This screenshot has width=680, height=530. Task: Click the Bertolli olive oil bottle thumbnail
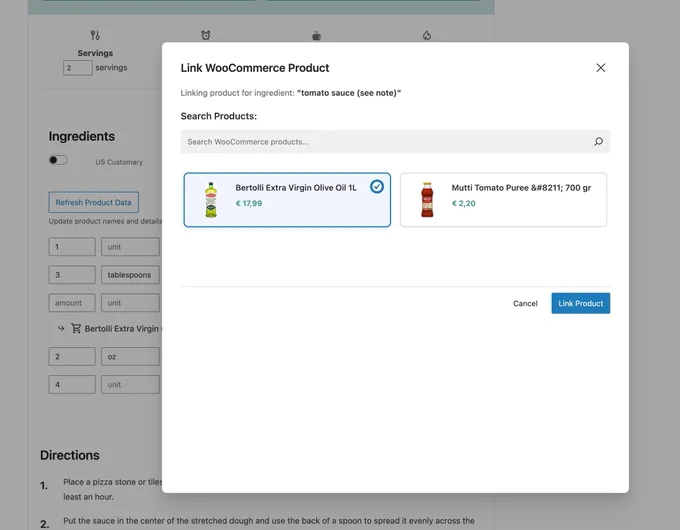tap(211, 200)
